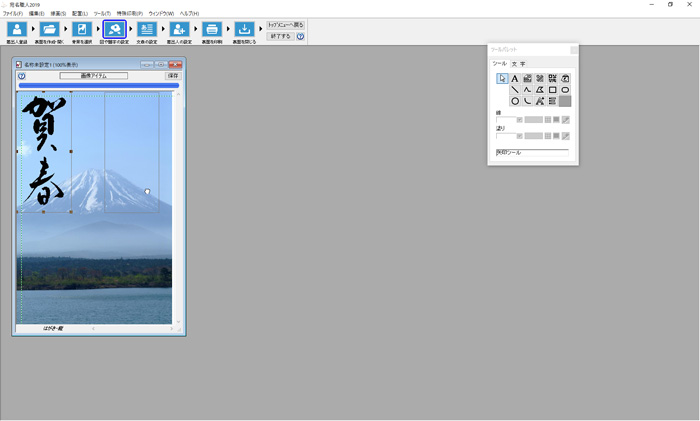Click the はがき-縦 status label in the document window

(x=53, y=329)
